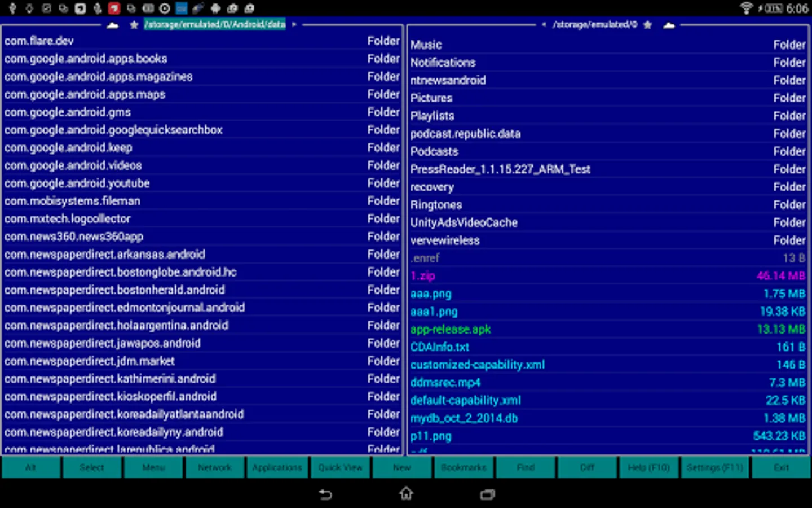Open Settings (F11)
The width and height of the screenshot is (812, 508).
[x=714, y=467]
